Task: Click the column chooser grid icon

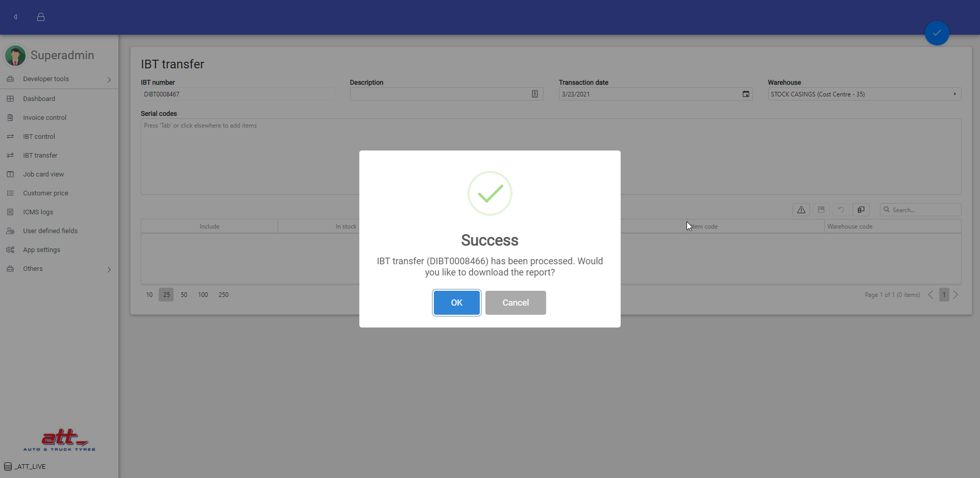Action: (861, 210)
